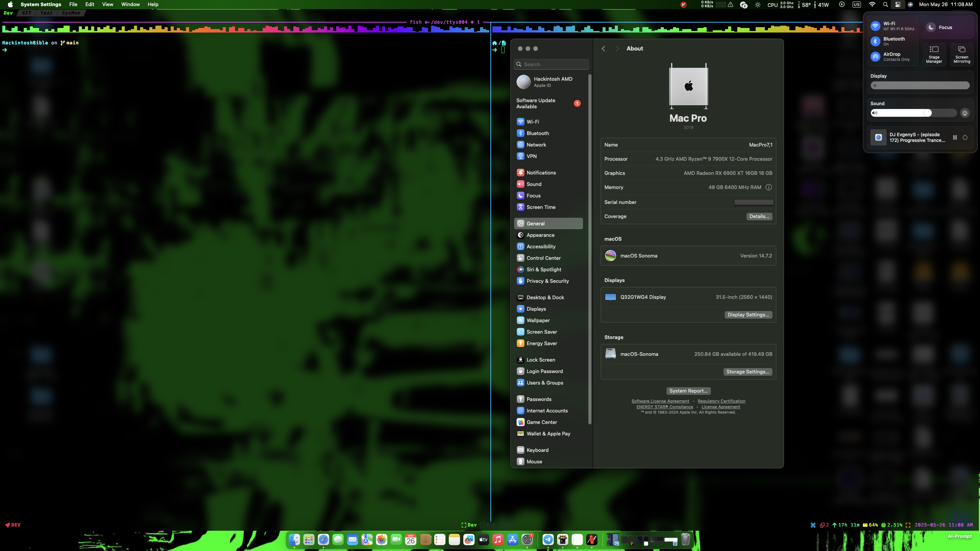Open the Window menu
The image size is (980, 551).
(130, 5)
